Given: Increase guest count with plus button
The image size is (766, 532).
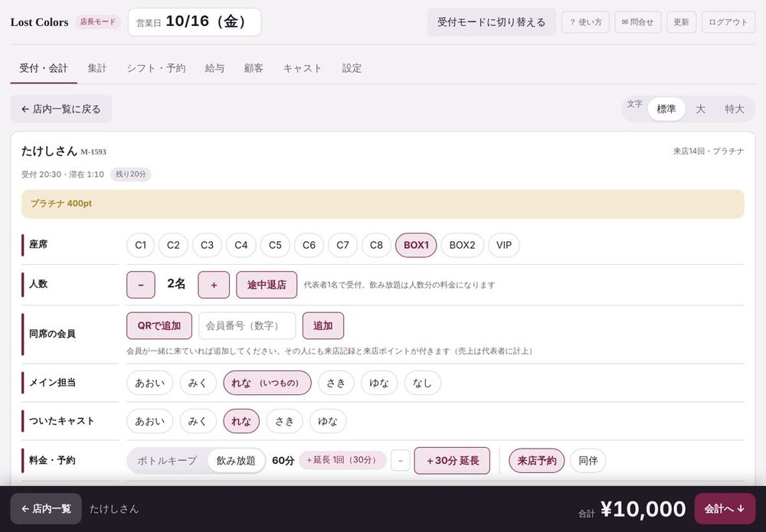Looking at the screenshot, I should click(214, 285).
